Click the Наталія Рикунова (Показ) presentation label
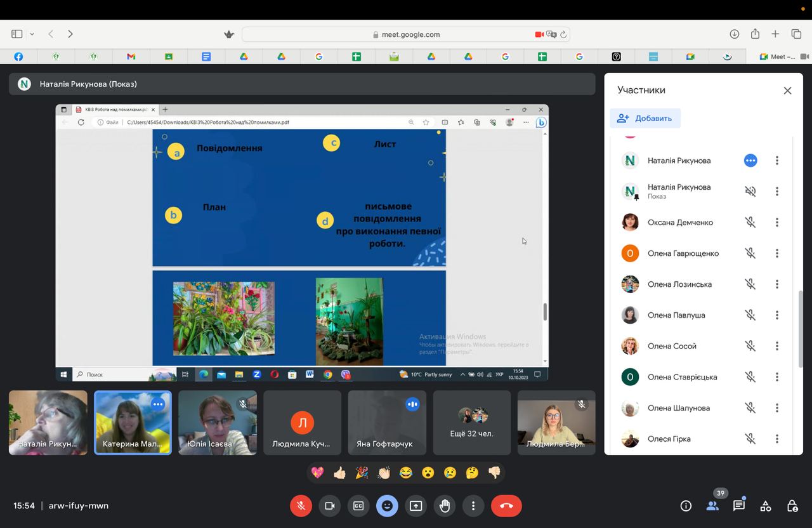This screenshot has height=528, width=812. coord(88,84)
